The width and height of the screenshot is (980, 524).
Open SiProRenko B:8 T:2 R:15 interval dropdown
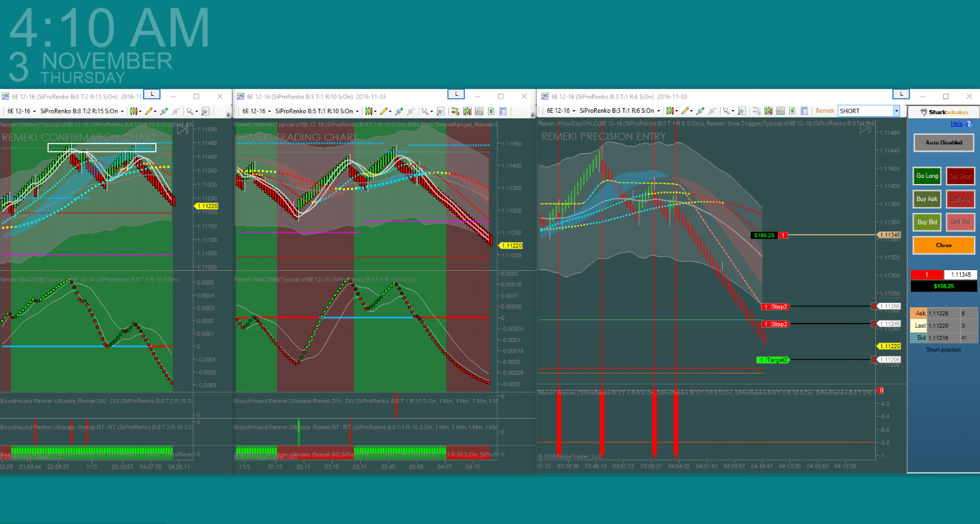click(81, 111)
